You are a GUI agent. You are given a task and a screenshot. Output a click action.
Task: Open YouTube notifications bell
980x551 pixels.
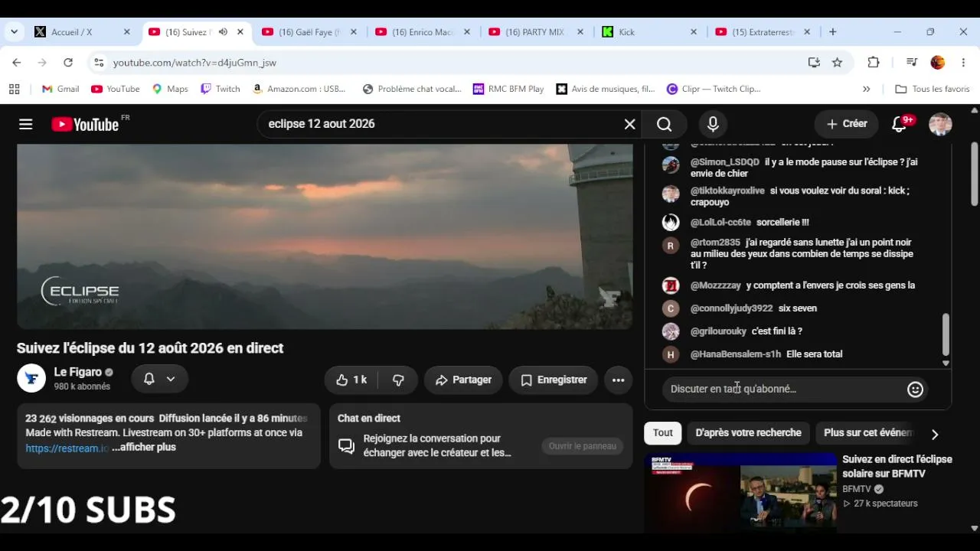click(900, 124)
